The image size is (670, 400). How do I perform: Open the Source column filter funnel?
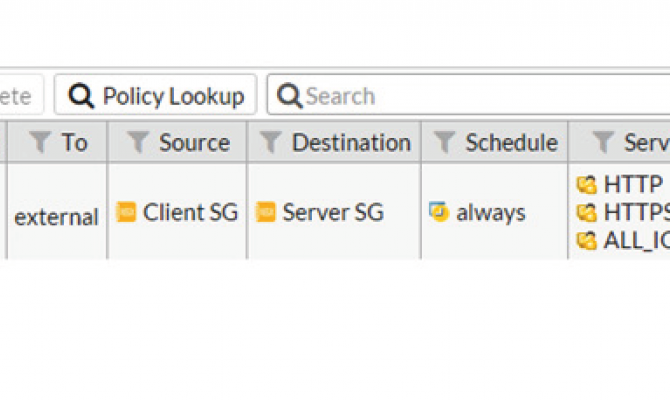138,143
